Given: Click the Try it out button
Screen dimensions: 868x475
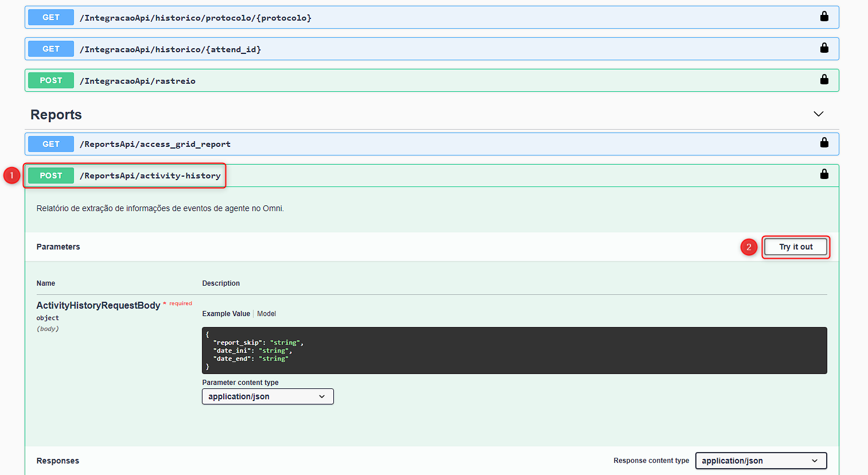Looking at the screenshot, I should [x=796, y=247].
